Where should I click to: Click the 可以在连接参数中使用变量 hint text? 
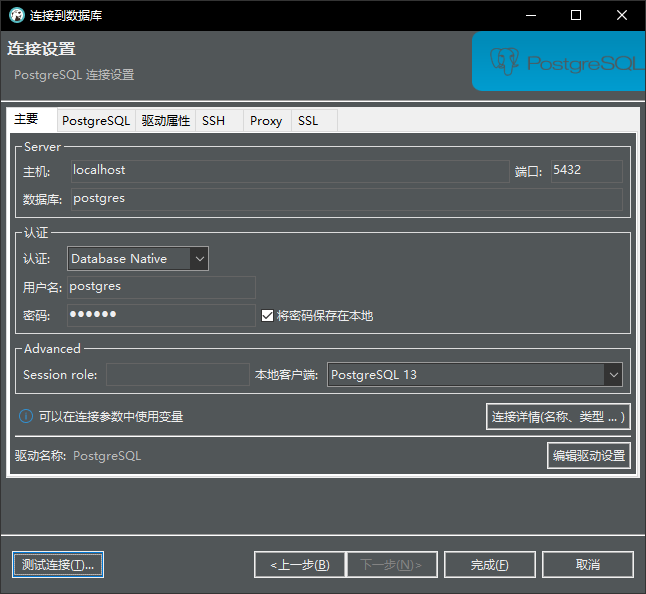(x=111, y=416)
